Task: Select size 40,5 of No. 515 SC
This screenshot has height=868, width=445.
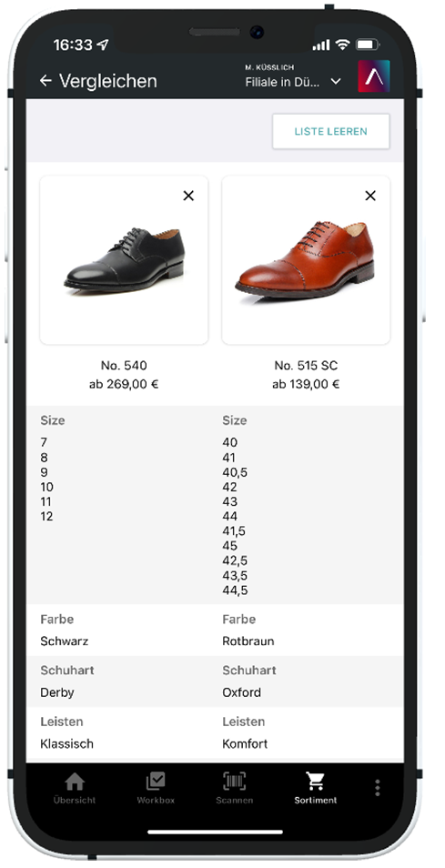Action: tap(235, 473)
